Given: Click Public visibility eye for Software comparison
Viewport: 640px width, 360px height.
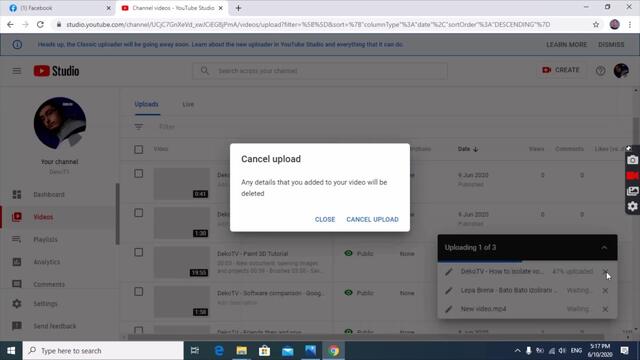Looking at the screenshot, I should [x=348, y=293].
